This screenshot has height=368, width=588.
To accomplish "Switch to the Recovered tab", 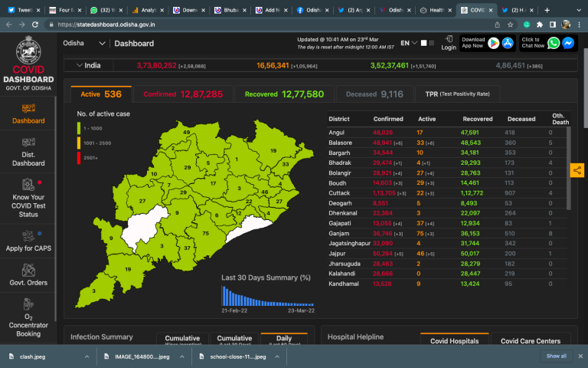I will coord(284,94).
